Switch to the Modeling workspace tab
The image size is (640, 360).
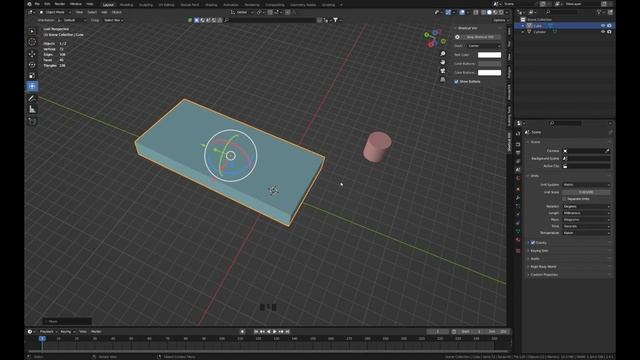point(126,5)
